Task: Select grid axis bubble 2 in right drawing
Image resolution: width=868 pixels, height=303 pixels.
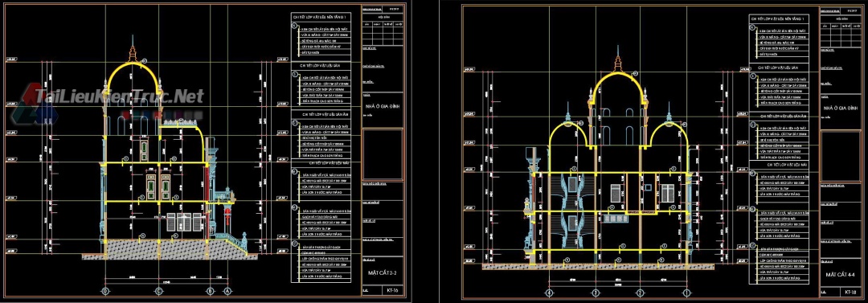Action: [x=640, y=293]
